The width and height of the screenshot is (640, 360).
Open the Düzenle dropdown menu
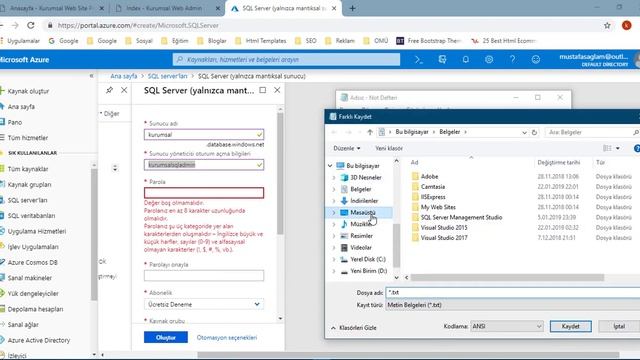(x=347, y=148)
